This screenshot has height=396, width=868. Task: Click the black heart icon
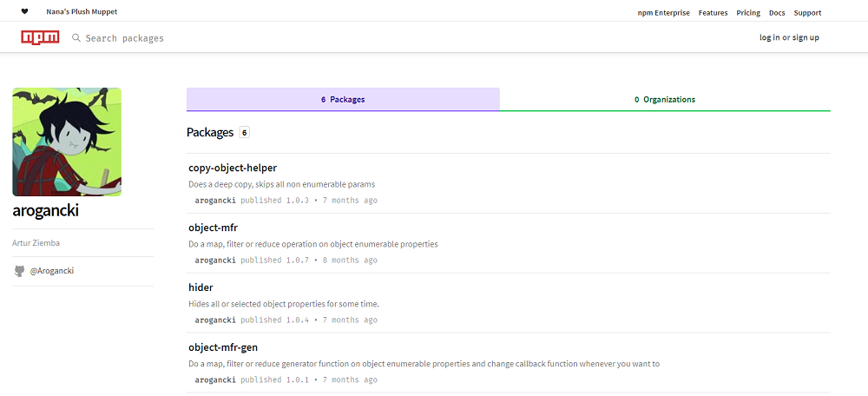(24, 12)
